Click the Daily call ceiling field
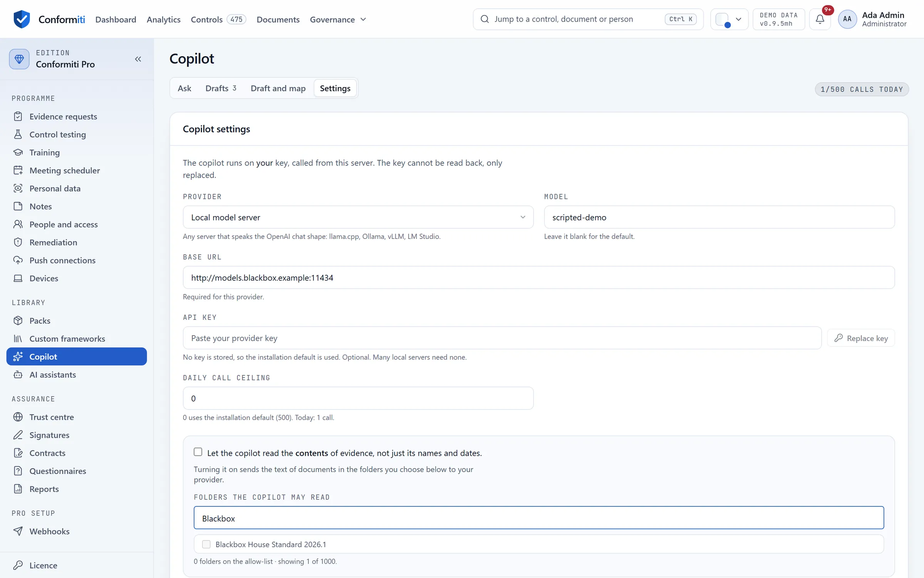Image resolution: width=924 pixels, height=578 pixels. [x=358, y=398]
